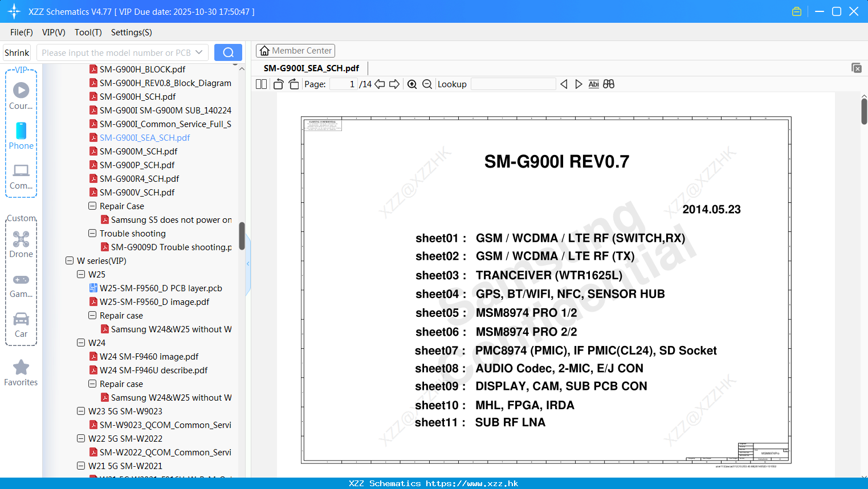Open the Tool(T) menu

pos(88,32)
